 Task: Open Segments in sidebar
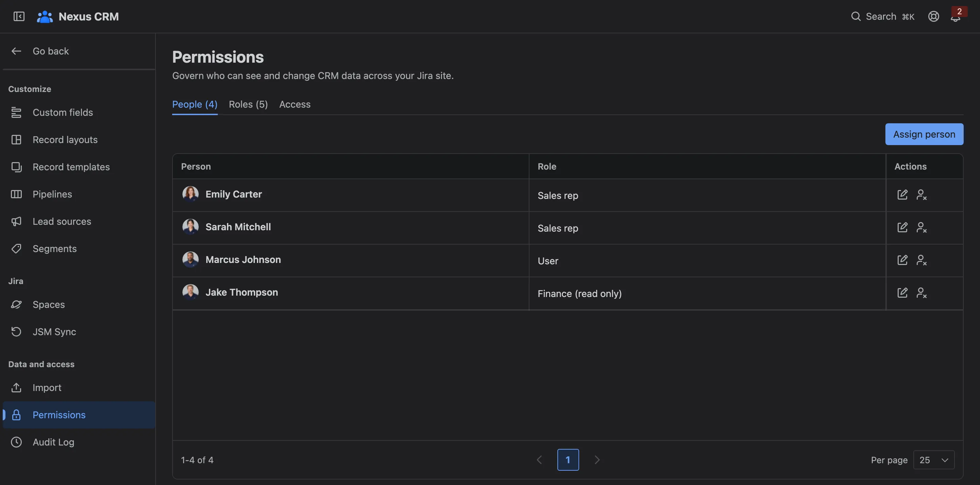coord(79,249)
